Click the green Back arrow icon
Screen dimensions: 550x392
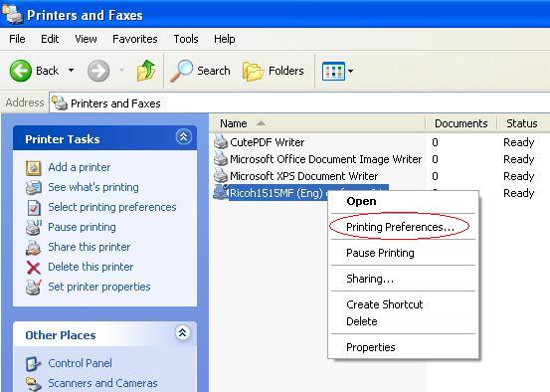(x=20, y=71)
